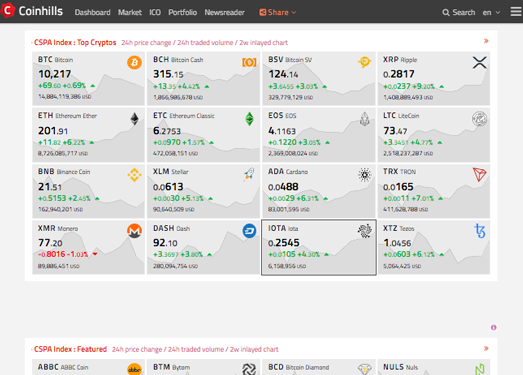Click the Ethereum diamond icon
Image resolution: width=523 pixels, height=375 pixels.
[134, 119]
